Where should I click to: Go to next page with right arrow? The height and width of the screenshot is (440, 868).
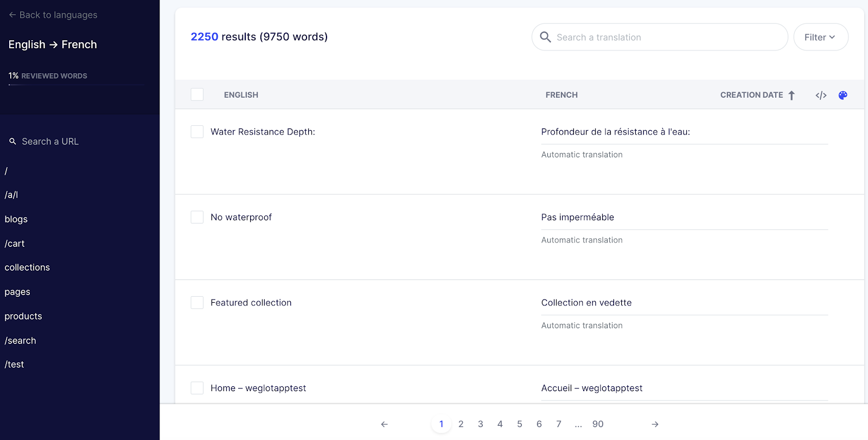point(655,424)
